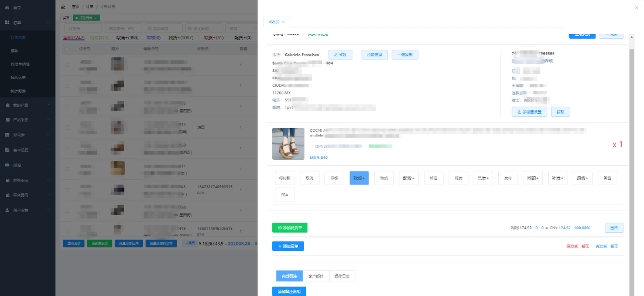The width and height of the screenshot is (644, 296).
Task: Close the order detail drawer with top-right X
Action: pos(636,8)
